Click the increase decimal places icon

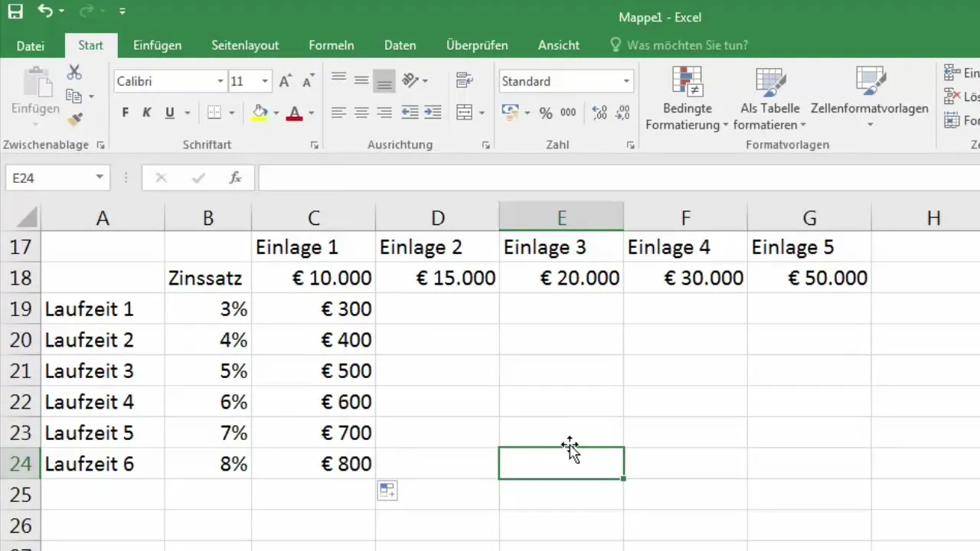[600, 113]
